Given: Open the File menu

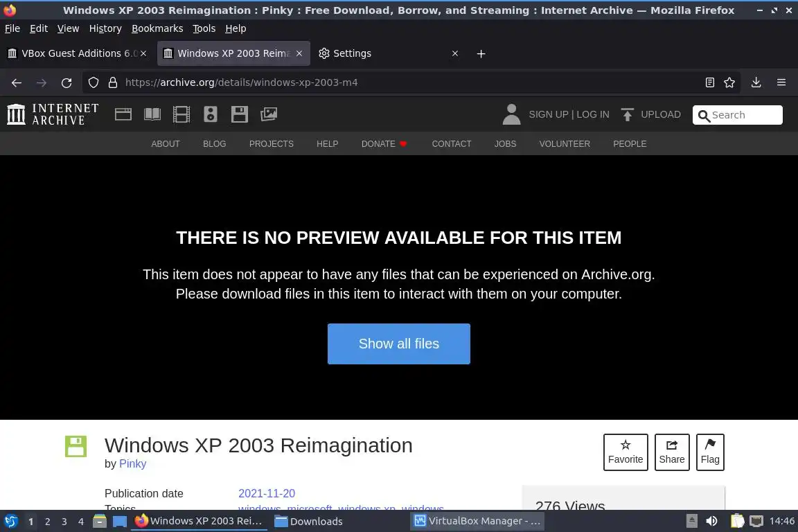Looking at the screenshot, I should tap(12, 28).
